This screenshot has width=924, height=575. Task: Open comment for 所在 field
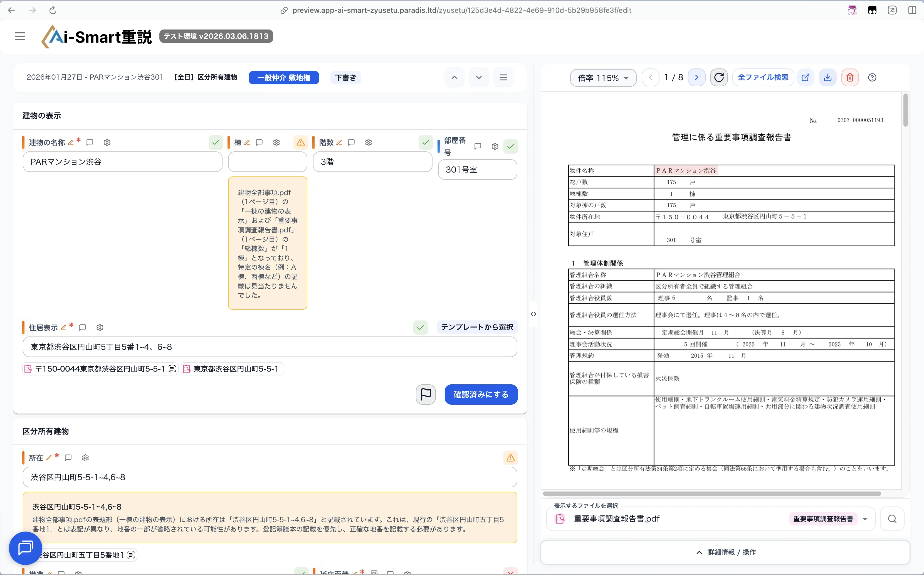pos(68,458)
